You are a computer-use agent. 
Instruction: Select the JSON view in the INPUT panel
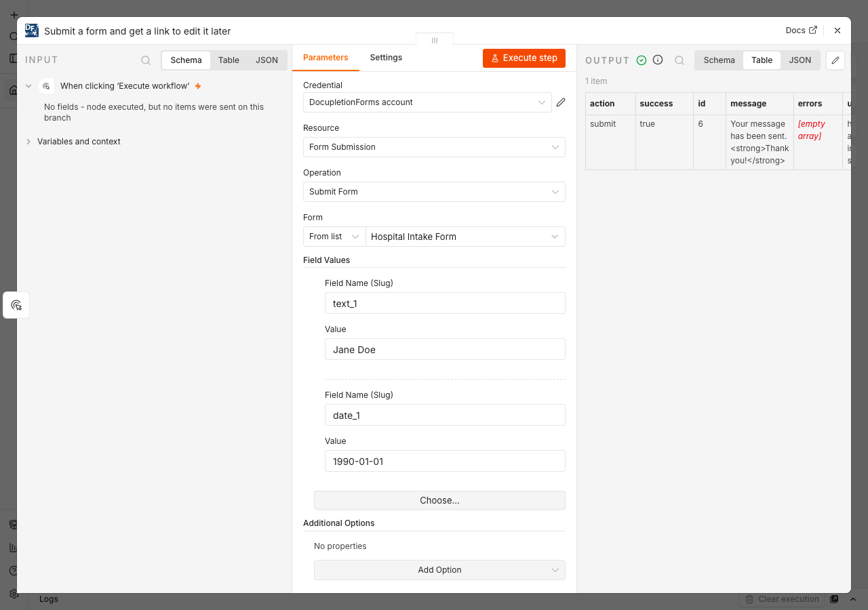tap(267, 60)
